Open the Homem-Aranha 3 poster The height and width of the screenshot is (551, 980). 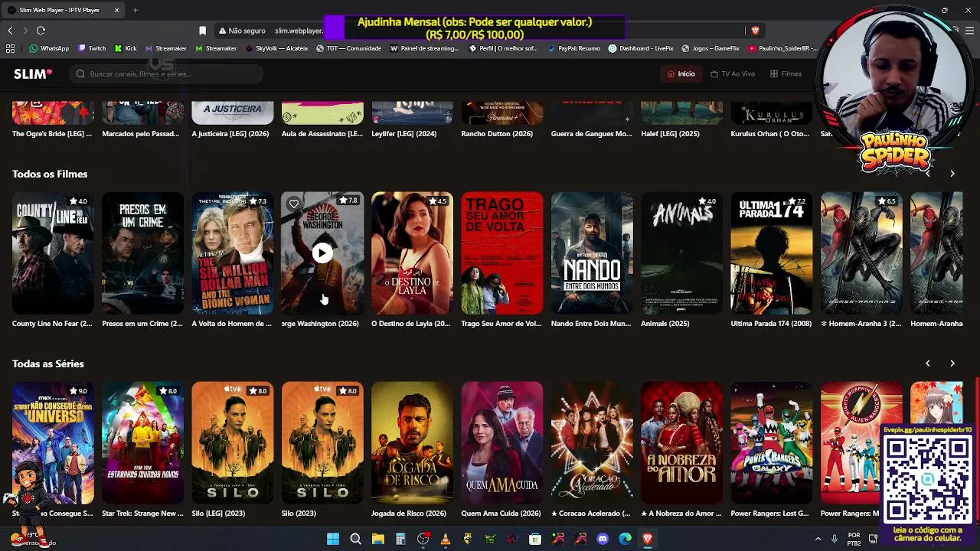861,253
